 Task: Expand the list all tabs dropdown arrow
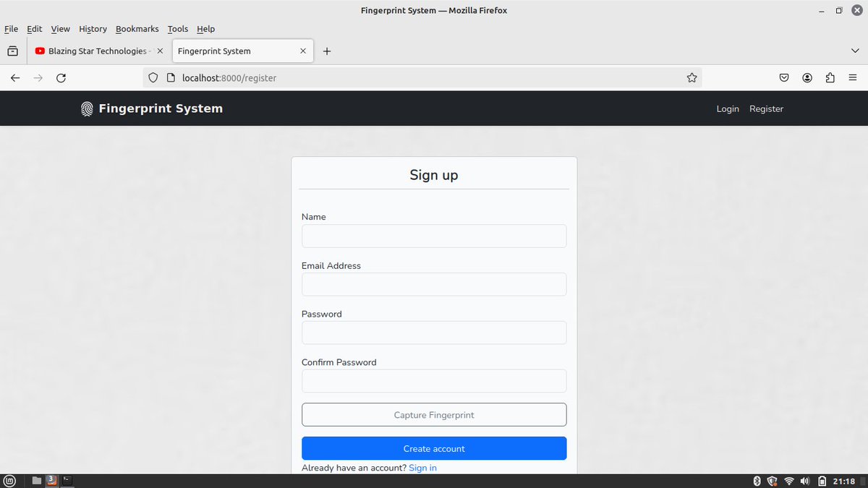pos(855,51)
